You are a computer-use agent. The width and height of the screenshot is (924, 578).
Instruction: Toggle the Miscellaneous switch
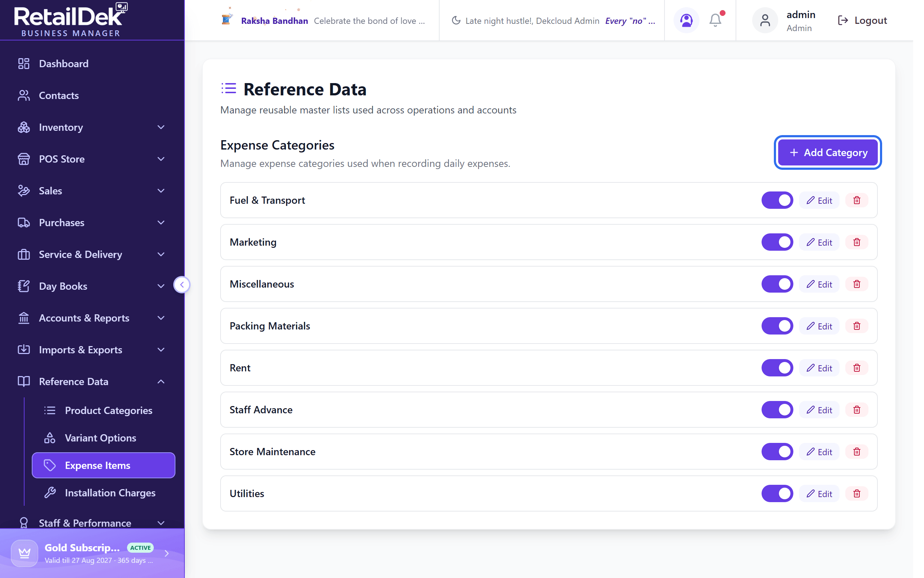(x=777, y=284)
